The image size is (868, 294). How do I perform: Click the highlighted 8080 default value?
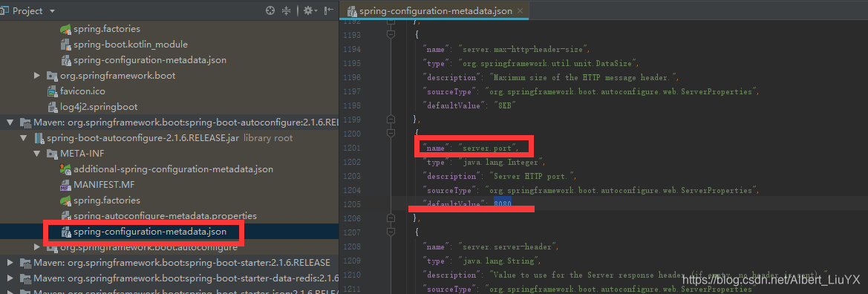coord(503,204)
